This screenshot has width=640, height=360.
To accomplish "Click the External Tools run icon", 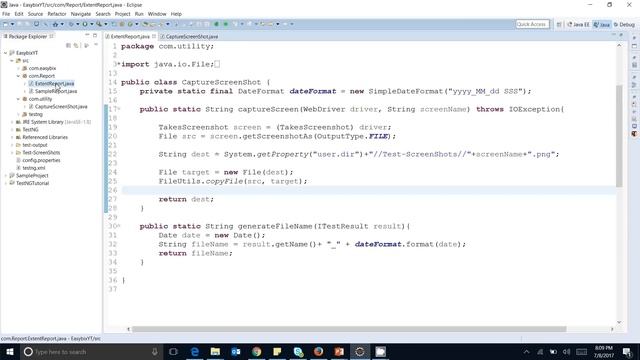I will pyautogui.click(x=99, y=24).
